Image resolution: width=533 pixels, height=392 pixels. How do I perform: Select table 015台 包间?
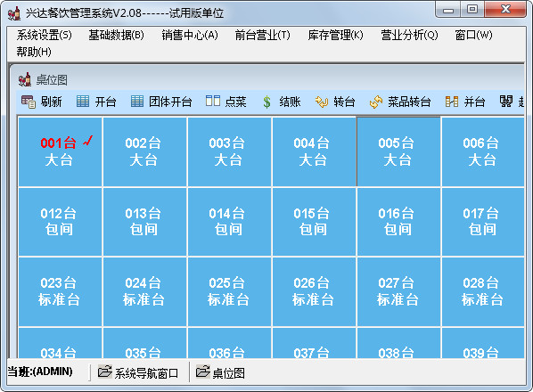[314, 222]
